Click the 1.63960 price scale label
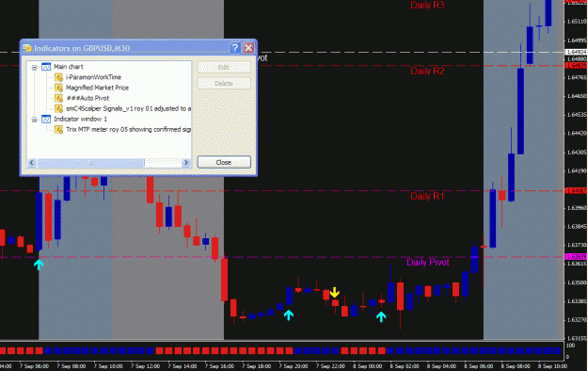The image size is (588, 371). coord(577,208)
